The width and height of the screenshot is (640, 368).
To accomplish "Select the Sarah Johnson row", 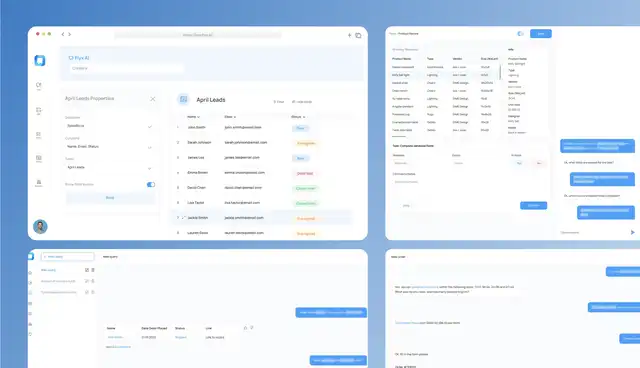I will 261,143.
